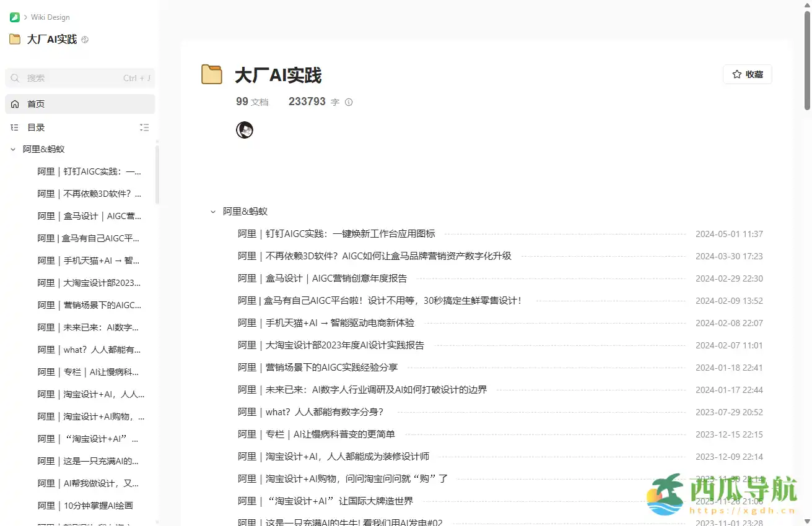This screenshot has width=812, height=526.
Task: Collapse the 阿里&蚂蚁 heading in the document
Action: (x=212, y=211)
